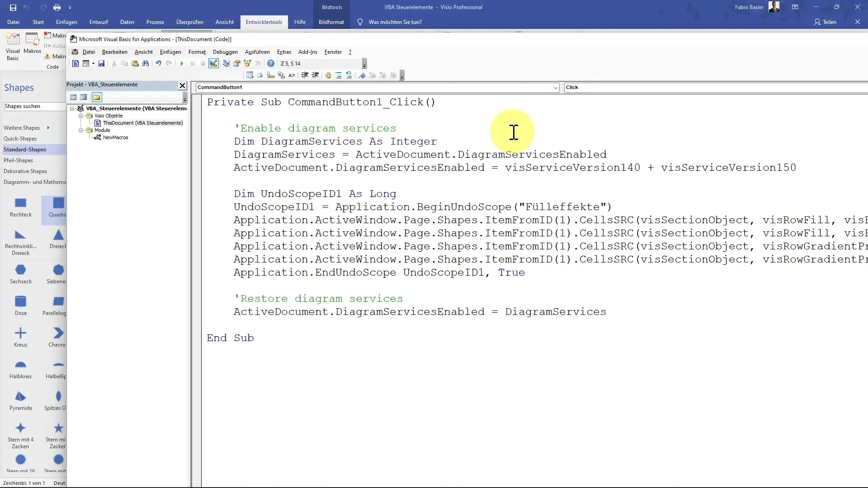Viewport: 868px width, 488px height.
Task: Click the Visio quick access Save icon
Action: coord(13,7)
